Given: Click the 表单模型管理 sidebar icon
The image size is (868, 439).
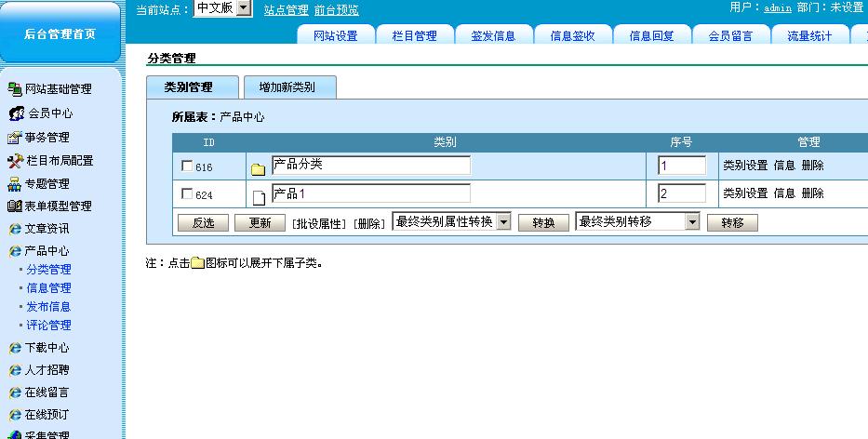Looking at the screenshot, I should (14, 206).
